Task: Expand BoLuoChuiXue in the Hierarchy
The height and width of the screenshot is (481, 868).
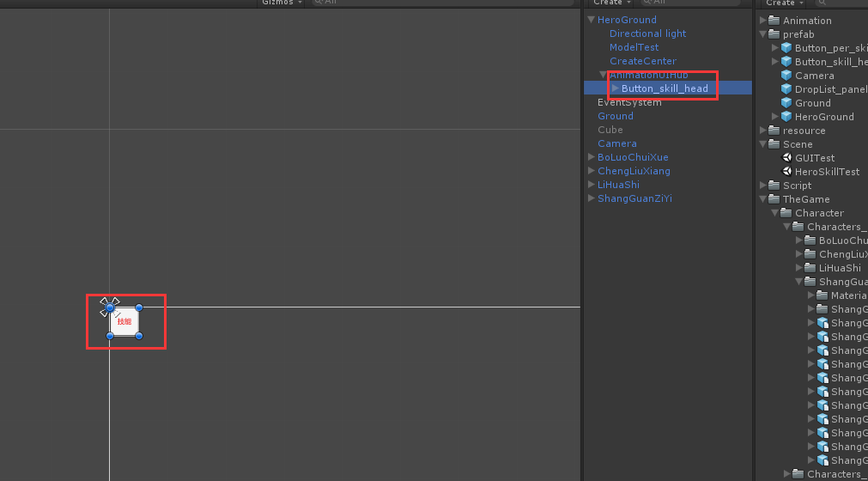Action: [x=592, y=157]
